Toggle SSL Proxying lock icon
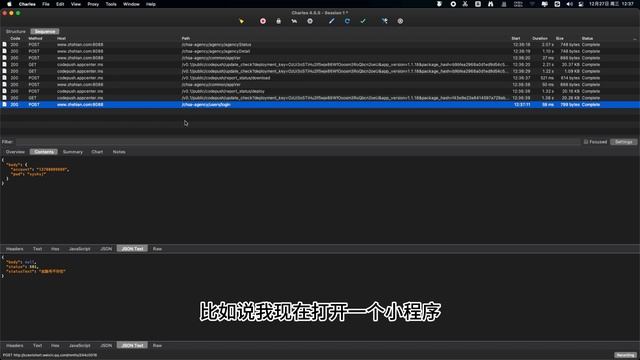 278,21
